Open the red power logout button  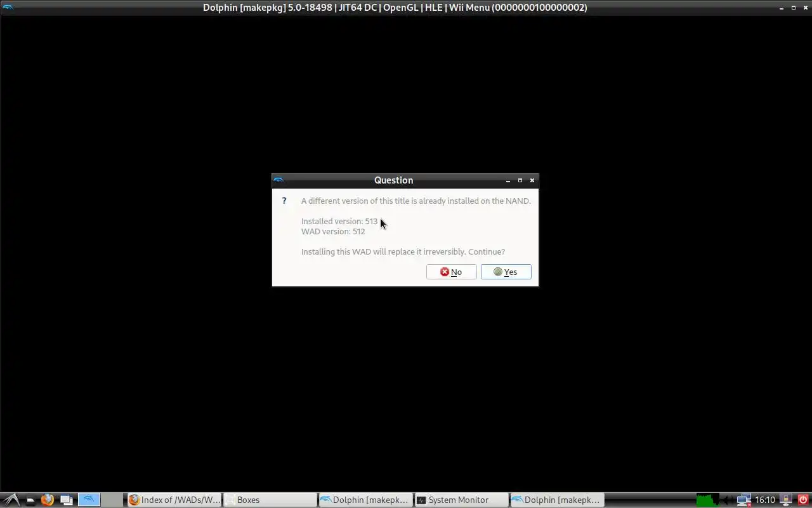(x=803, y=500)
